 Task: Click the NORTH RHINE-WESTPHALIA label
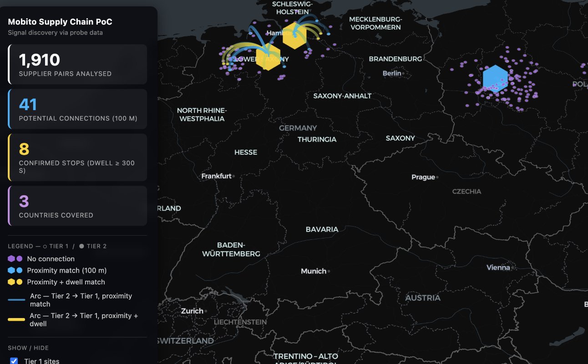click(x=202, y=115)
